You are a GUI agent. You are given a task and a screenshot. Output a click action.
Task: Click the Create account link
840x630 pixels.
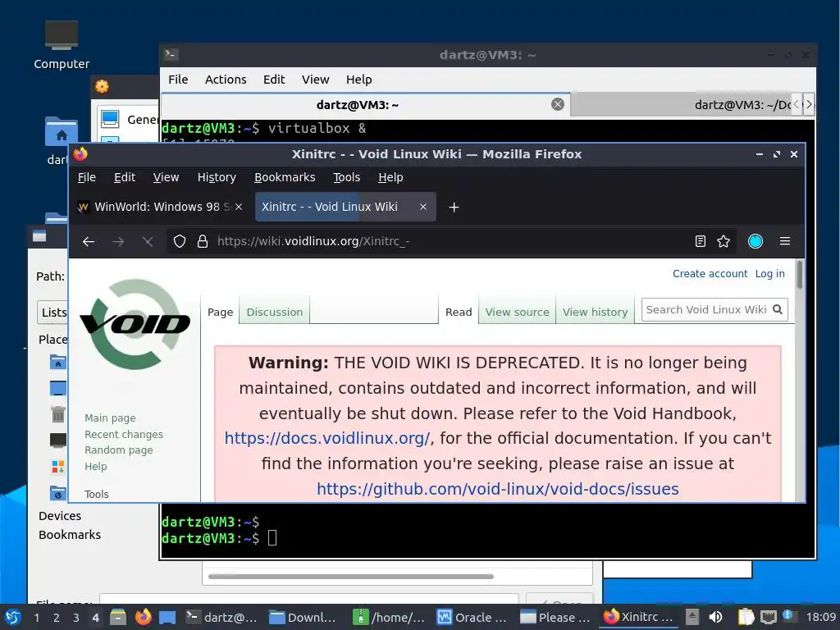[710, 274]
